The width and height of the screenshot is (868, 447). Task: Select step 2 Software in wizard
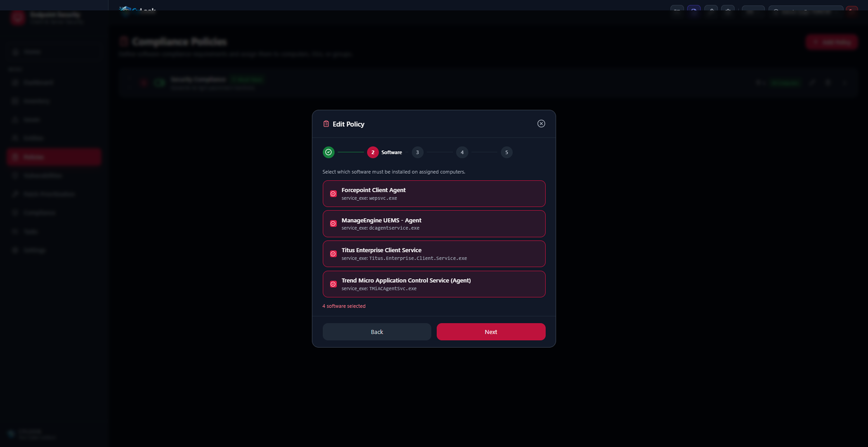point(373,152)
